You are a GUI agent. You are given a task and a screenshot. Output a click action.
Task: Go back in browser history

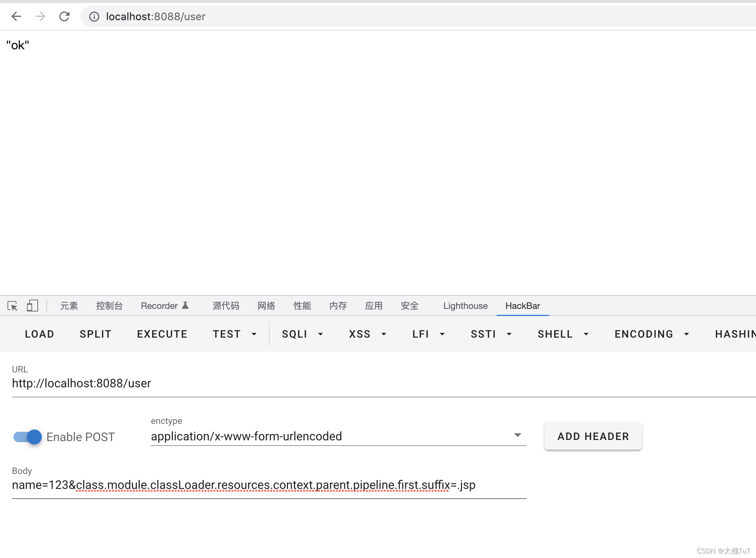[16, 16]
